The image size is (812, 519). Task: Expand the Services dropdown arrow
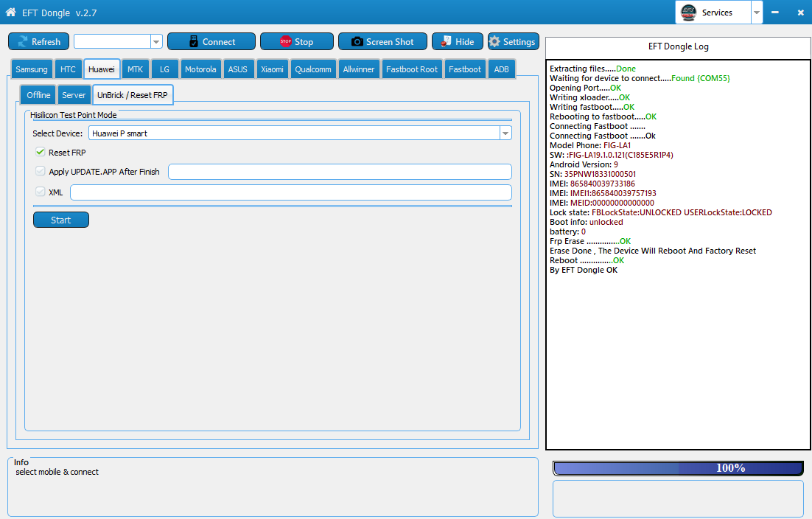(x=757, y=13)
